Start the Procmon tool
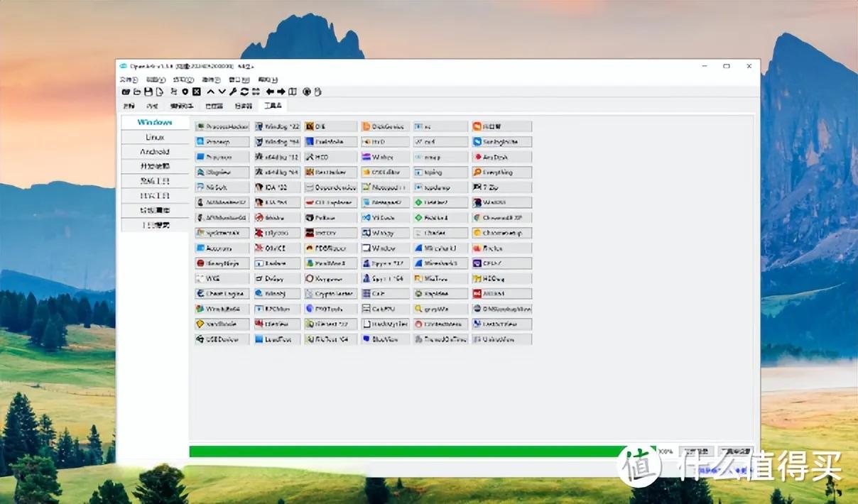 point(222,157)
